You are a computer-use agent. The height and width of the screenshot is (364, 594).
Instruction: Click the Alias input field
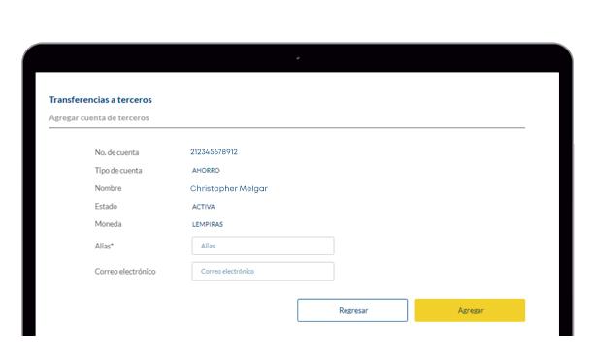point(263,246)
